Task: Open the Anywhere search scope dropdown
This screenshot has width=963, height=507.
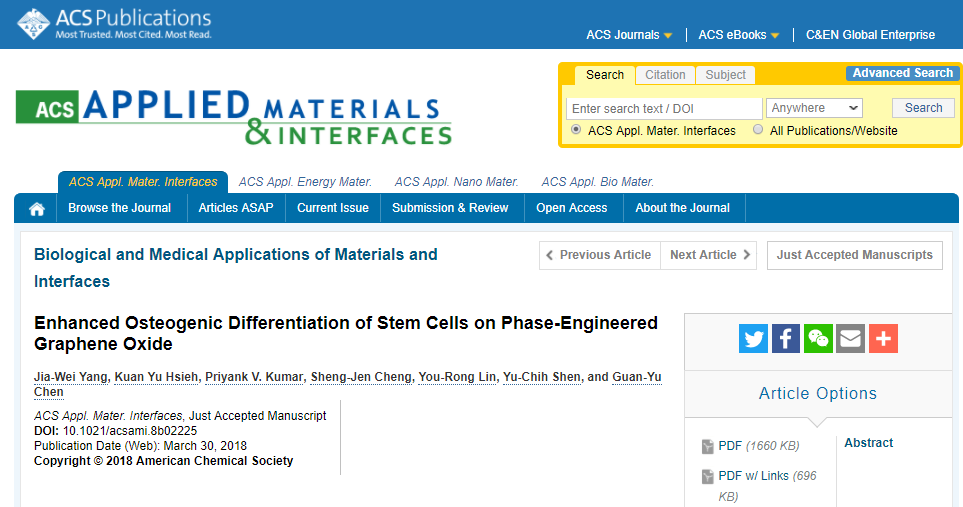Action: (x=814, y=108)
